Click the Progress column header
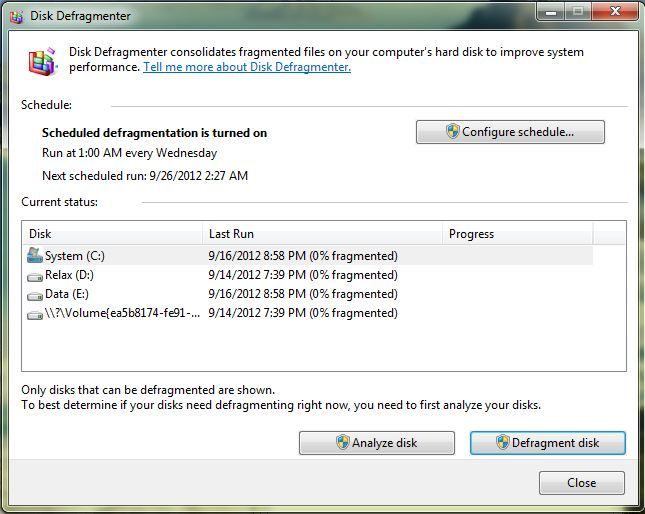This screenshot has height=514, width=645. [x=518, y=234]
